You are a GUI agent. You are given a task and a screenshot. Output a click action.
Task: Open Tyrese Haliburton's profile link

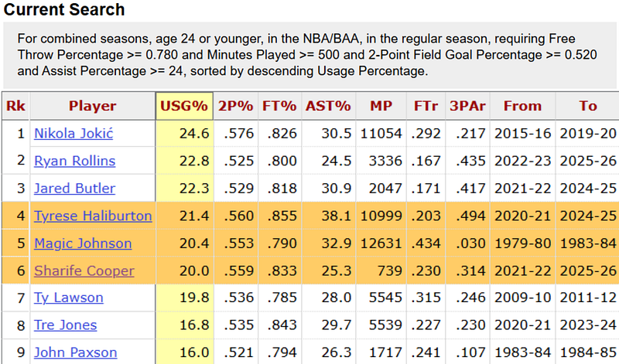click(93, 216)
